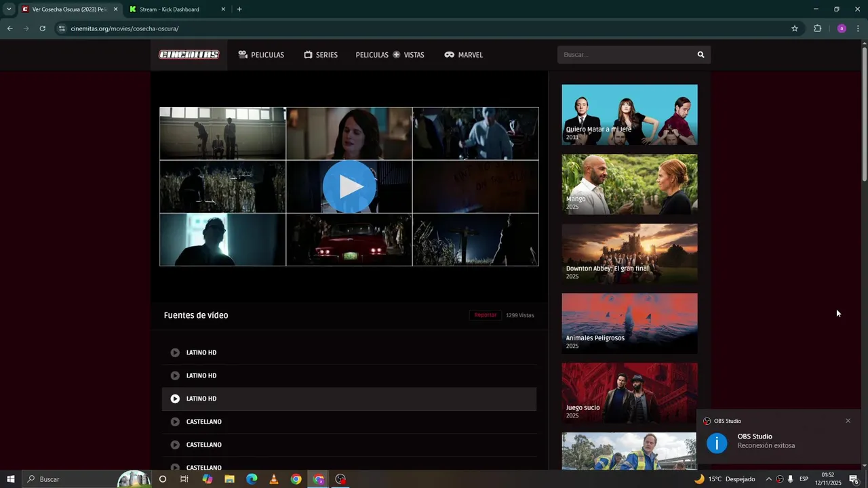The height and width of the screenshot is (488, 868).
Task: Select the highlighted third LATINO HD source
Action: click(x=349, y=399)
